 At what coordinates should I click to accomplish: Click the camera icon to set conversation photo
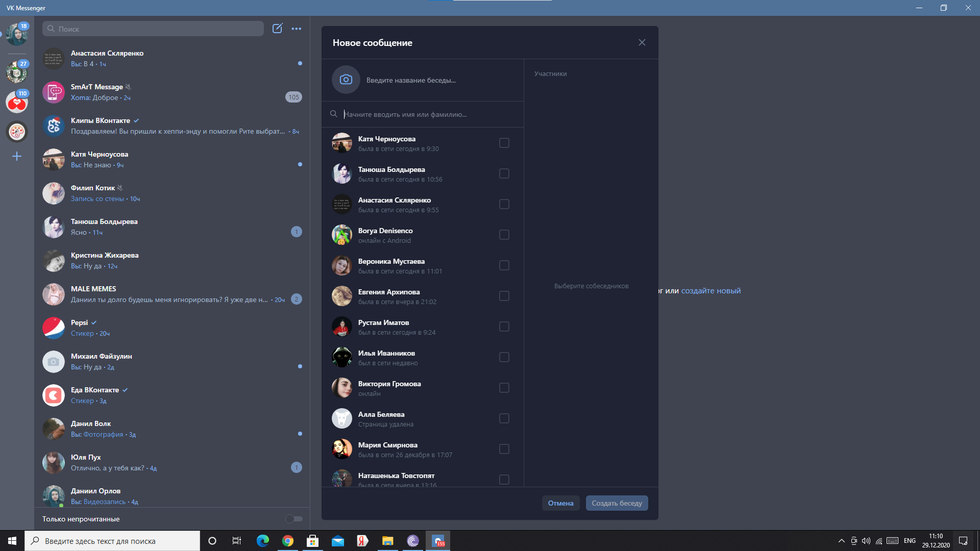346,80
